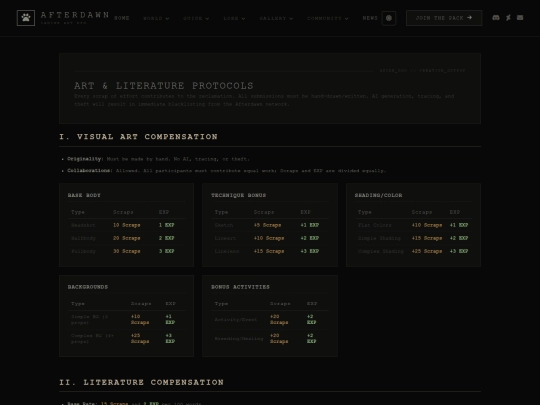Click the +15 Scraps value for Lineless
This screenshot has width=540, height=405.
pyautogui.click(x=269, y=251)
